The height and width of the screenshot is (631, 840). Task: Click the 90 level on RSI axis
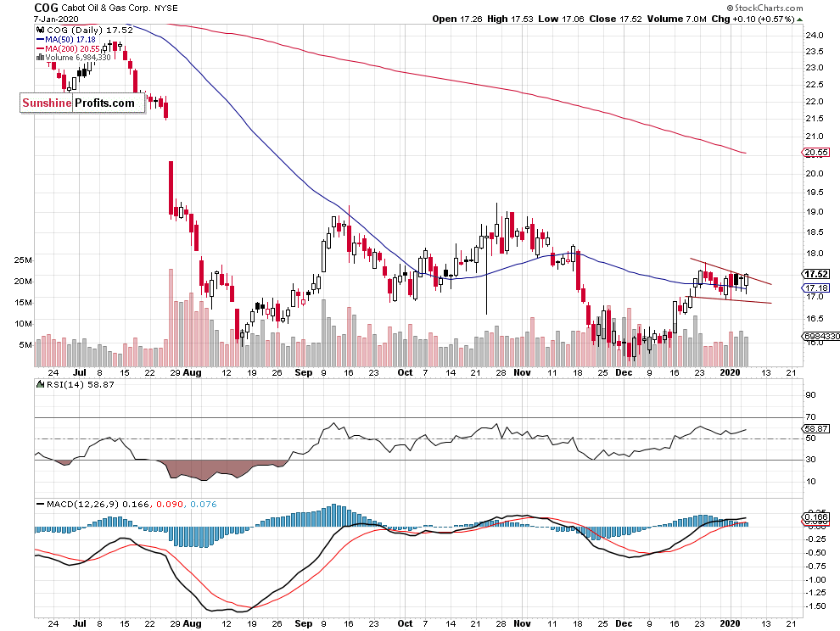pyautogui.click(x=810, y=395)
